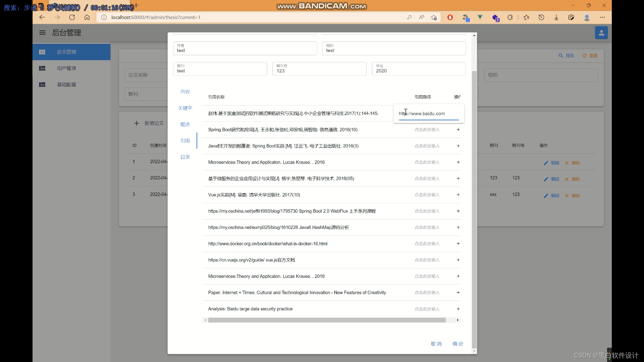Delete row 2 with 删除 link
Viewport: 644px width, 362px height.
(x=572, y=179)
